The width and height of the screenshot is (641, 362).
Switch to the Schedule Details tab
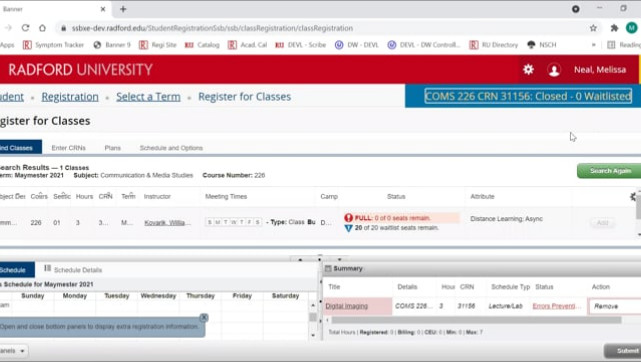click(x=74, y=270)
